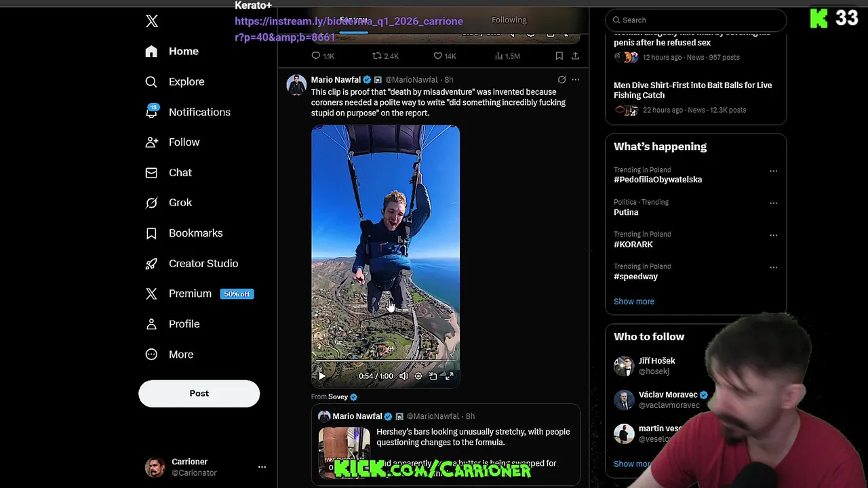
Task: Open trend #speedway
Action: pos(635,277)
